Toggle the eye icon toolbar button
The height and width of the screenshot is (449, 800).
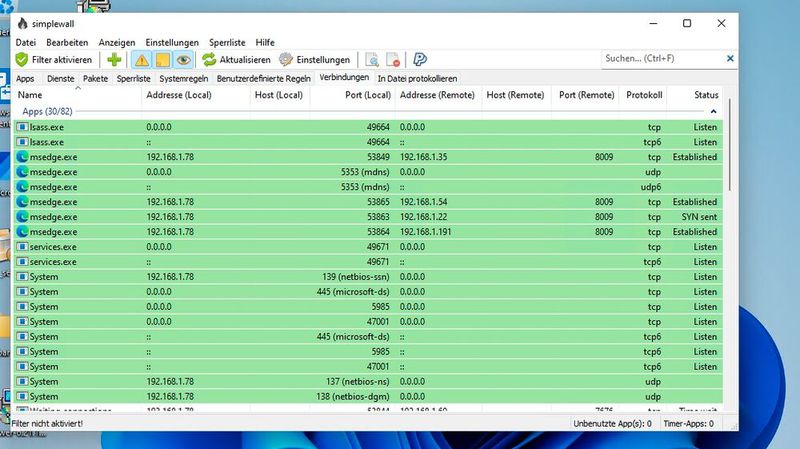coord(183,60)
